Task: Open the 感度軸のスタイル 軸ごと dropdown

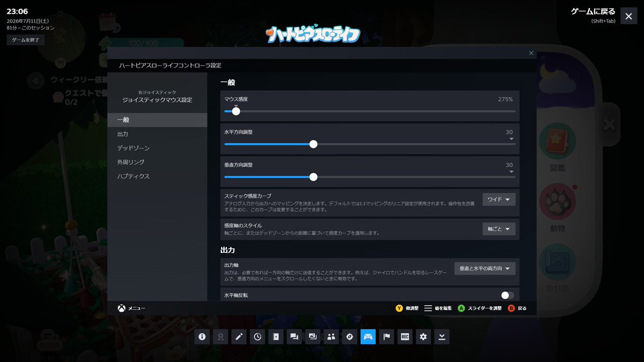Action: [x=499, y=229]
